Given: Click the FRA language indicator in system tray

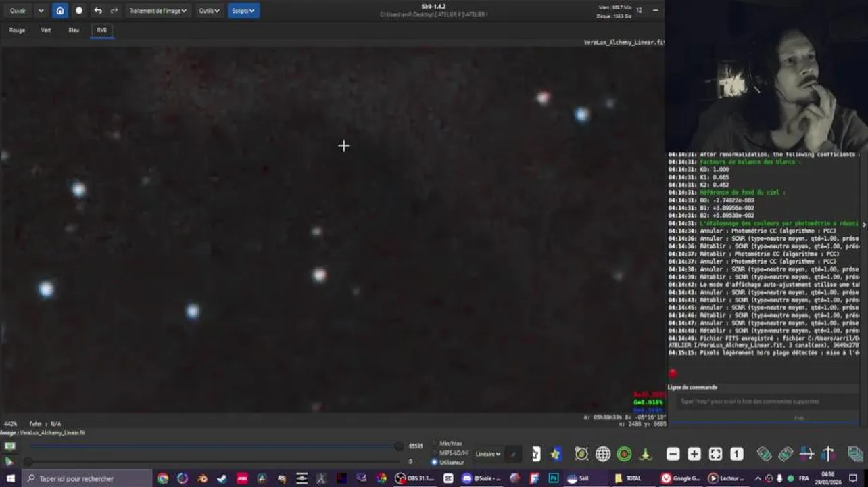Looking at the screenshot, I should pyautogui.click(x=804, y=478).
